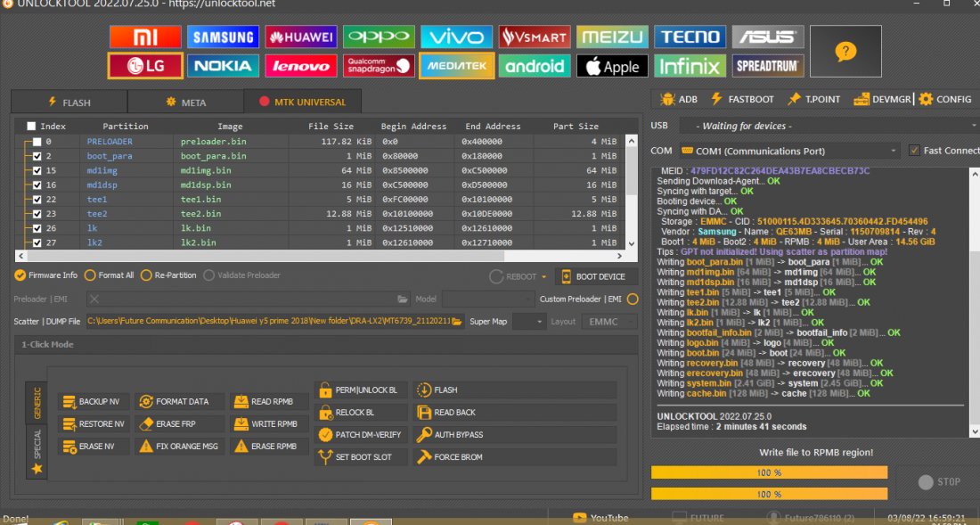Uncheck the boot_para partition row
The height and width of the screenshot is (525, 980).
(x=37, y=156)
